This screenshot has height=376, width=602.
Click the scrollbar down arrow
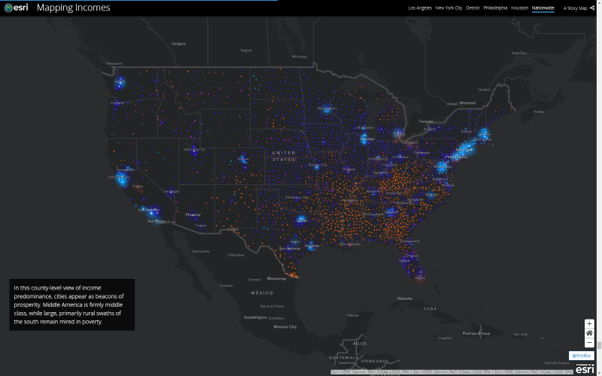(599, 373)
